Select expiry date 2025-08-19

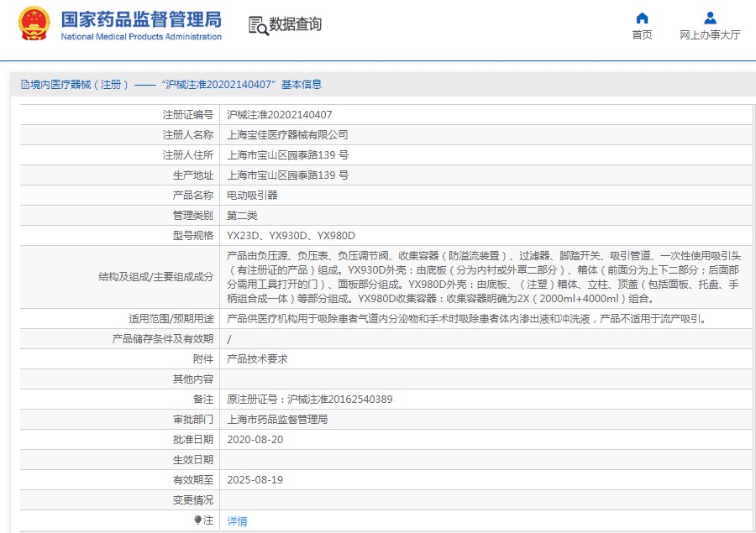tap(255, 480)
